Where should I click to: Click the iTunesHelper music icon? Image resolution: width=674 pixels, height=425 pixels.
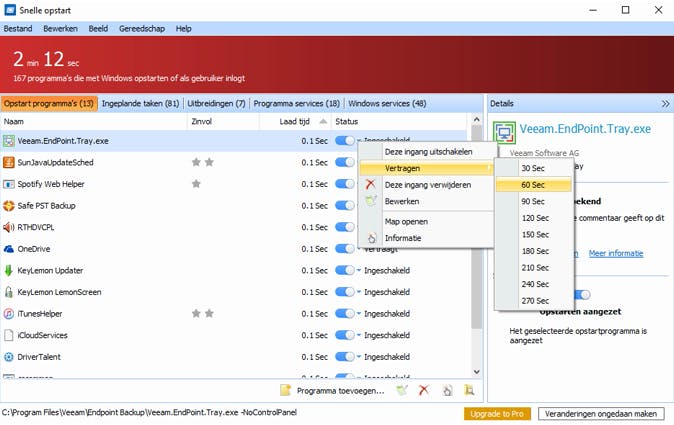click(x=9, y=314)
